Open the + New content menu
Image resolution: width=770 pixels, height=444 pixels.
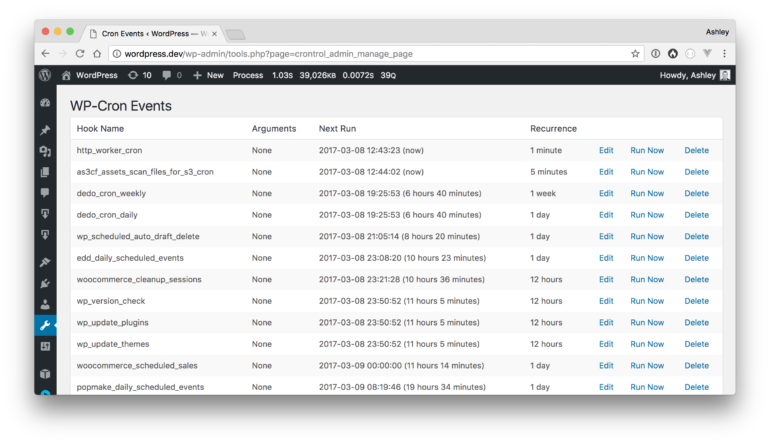[x=208, y=75]
